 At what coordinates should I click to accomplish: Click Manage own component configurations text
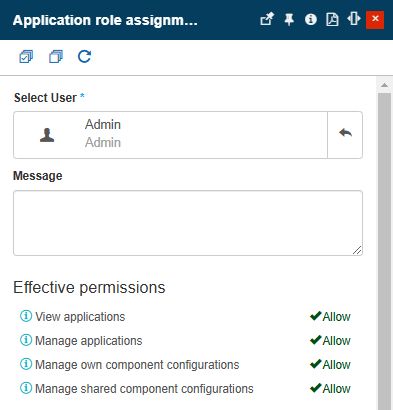137,365
